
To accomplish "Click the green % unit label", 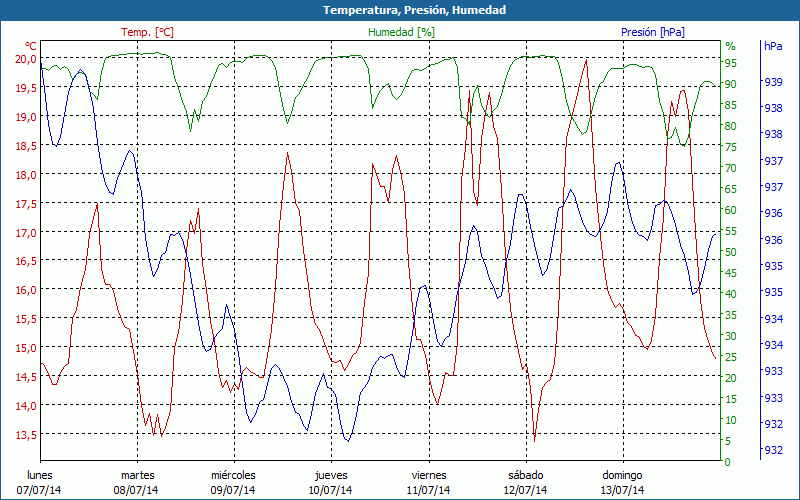I will (x=730, y=46).
